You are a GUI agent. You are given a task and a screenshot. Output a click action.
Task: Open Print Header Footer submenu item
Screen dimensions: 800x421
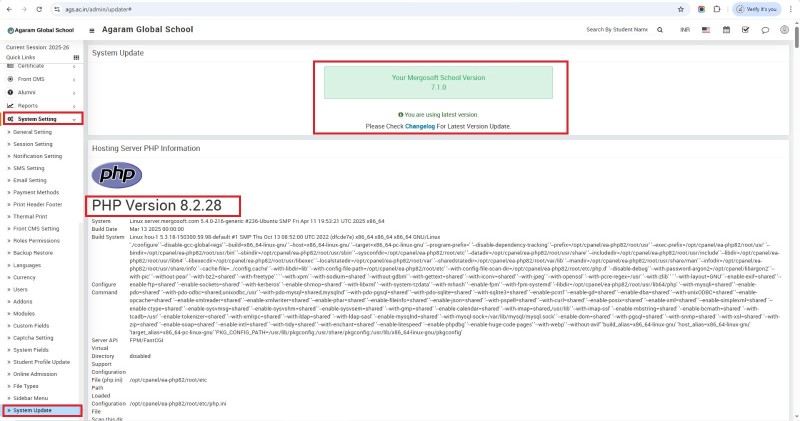click(x=37, y=205)
